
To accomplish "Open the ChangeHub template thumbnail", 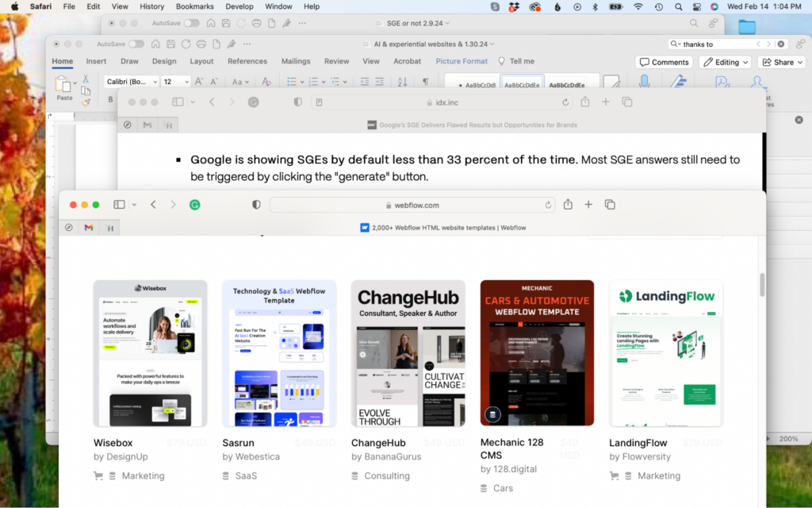I will (x=408, y=353).
